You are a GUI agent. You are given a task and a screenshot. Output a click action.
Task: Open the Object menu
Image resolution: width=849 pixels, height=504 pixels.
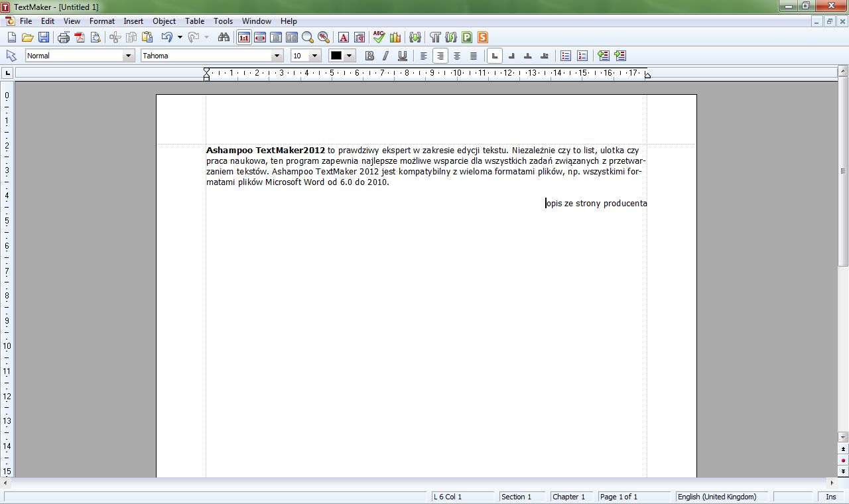pos(164,21)
